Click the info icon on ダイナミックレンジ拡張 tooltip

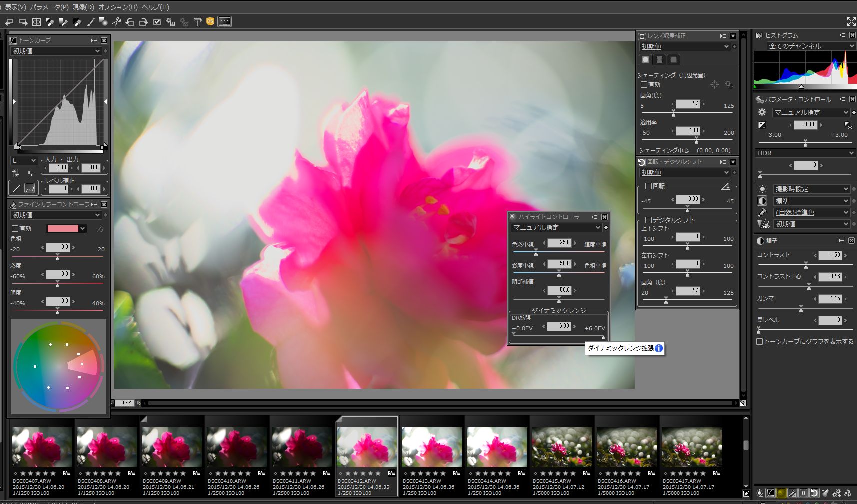tap(659, 348)
